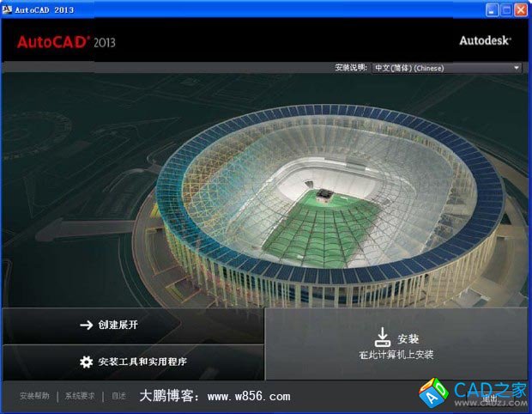Click the arrow icon beside 创建展开

click(x=86, y=325)
